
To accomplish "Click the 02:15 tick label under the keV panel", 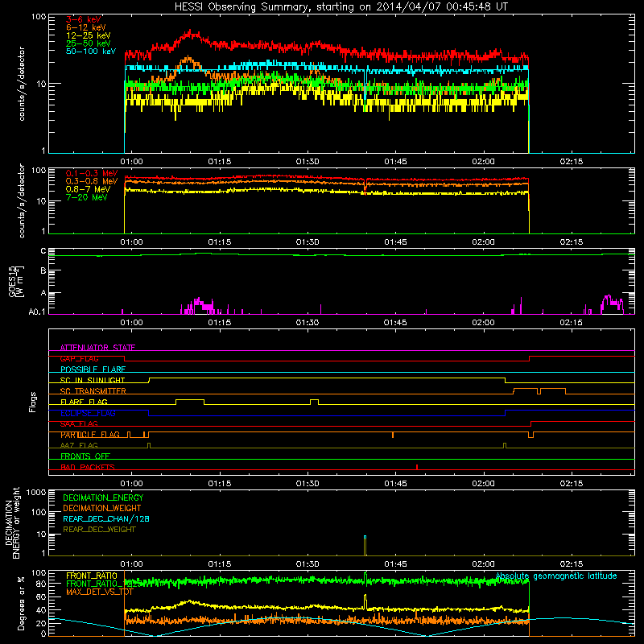I will (572, 162).
